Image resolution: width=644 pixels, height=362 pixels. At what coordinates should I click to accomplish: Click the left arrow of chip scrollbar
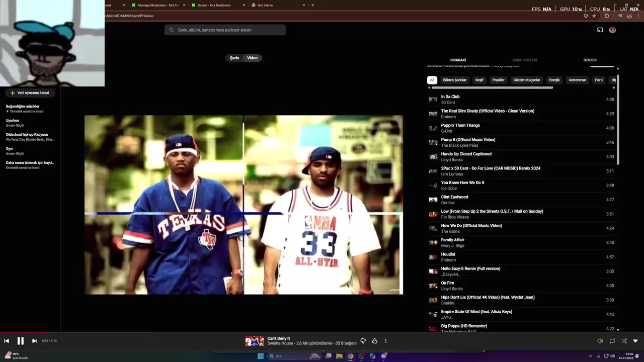[x=429, y=87]
